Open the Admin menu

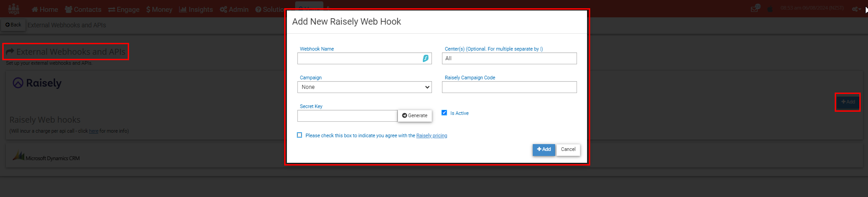(x=234, y=9)
